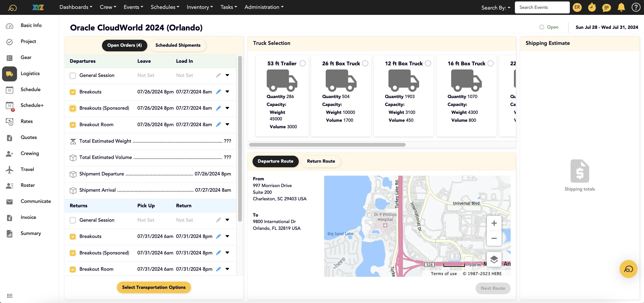
Task: Expand Breakouts (Sponsored) departure row arrow
Action: 227,108
